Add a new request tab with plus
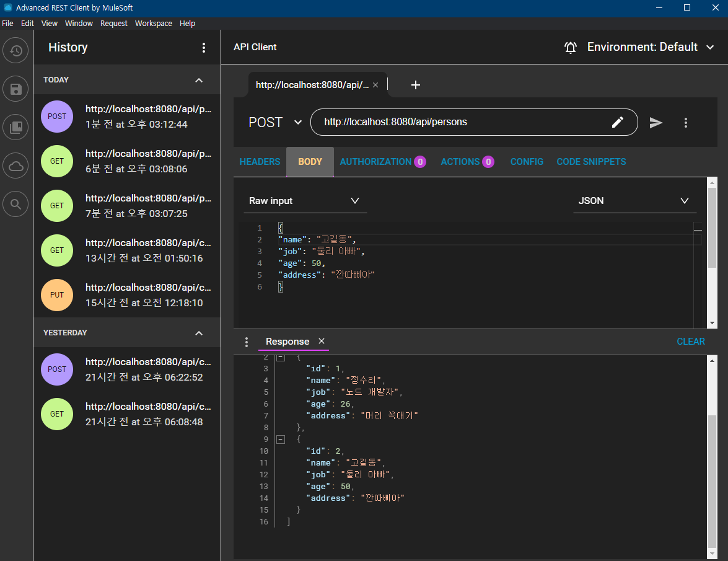Viewport: 728px width, 561px height. [x=416, y=85]
